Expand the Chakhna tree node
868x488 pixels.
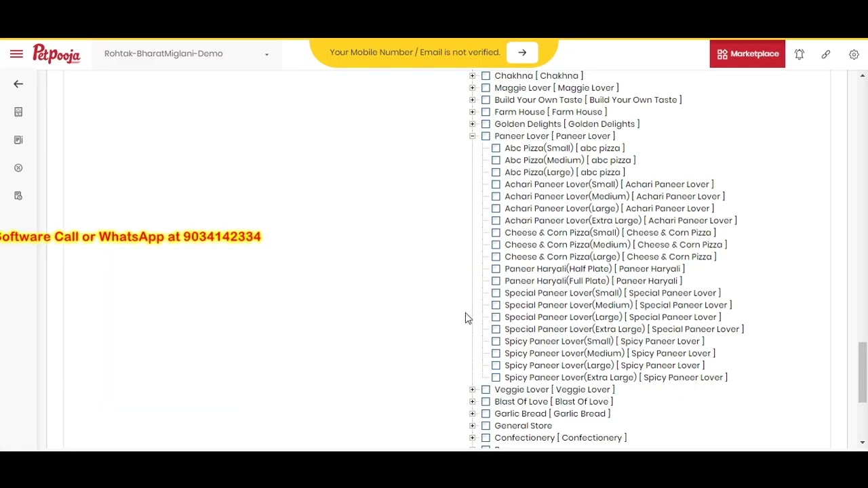(473, 76)
